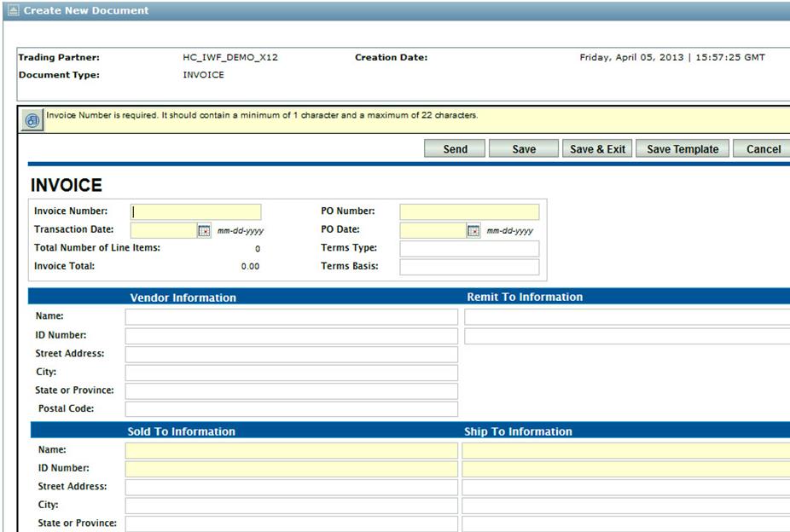Focus the Ship To Name field
790x532 pixels.
point(625,451)
